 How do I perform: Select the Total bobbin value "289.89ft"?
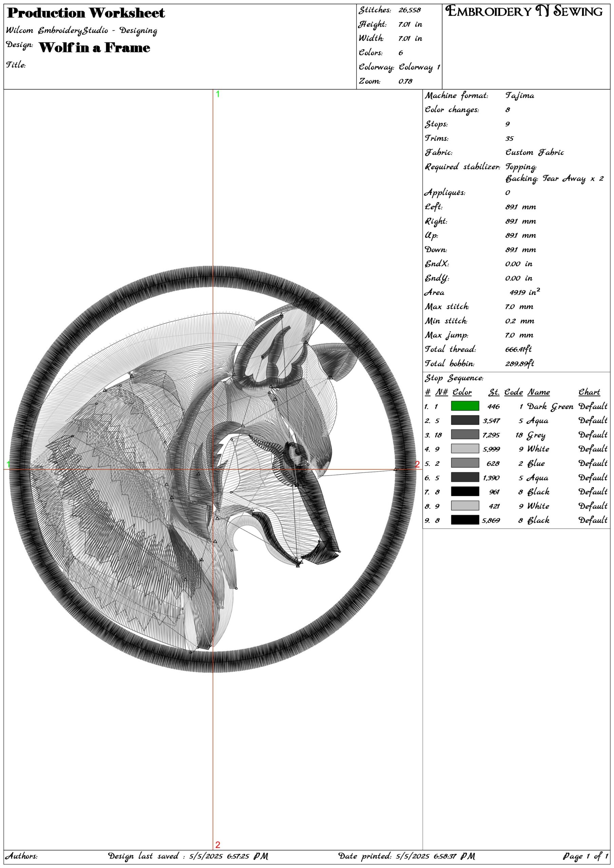519,364
